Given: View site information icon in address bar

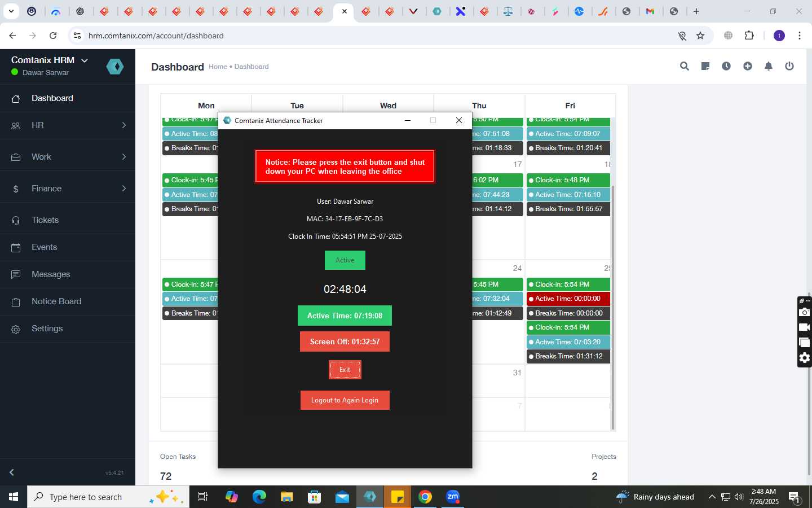Looking at the screenshot, I should pyautogui.click(x=77, y=36).
